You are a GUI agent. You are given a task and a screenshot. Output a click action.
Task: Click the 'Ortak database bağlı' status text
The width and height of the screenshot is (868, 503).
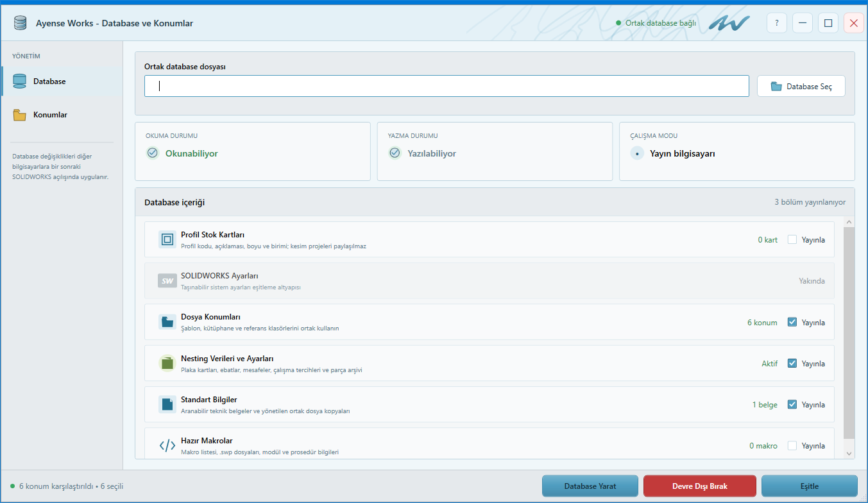[661, 23]
